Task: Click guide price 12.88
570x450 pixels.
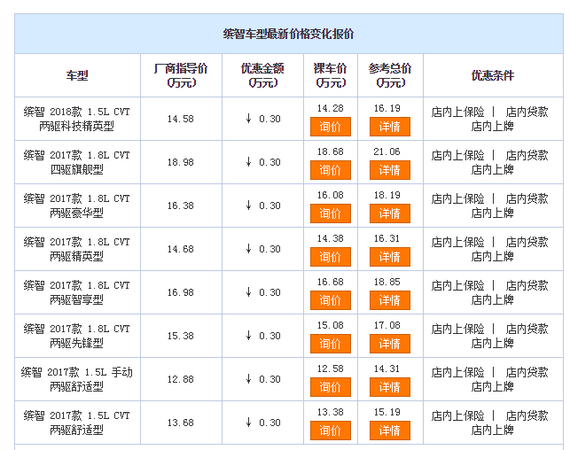Action: point(181,379)
